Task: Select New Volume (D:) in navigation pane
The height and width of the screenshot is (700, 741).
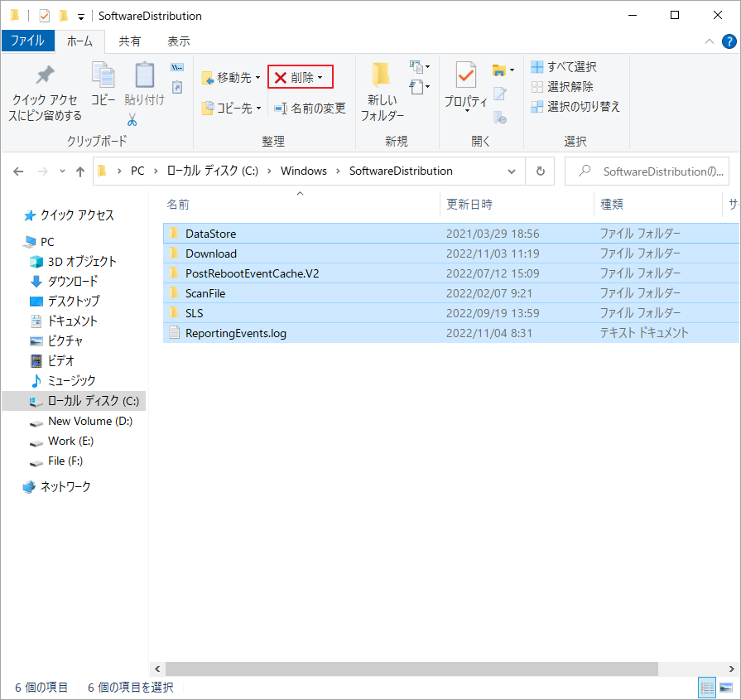Action: [x=89, y=421]
